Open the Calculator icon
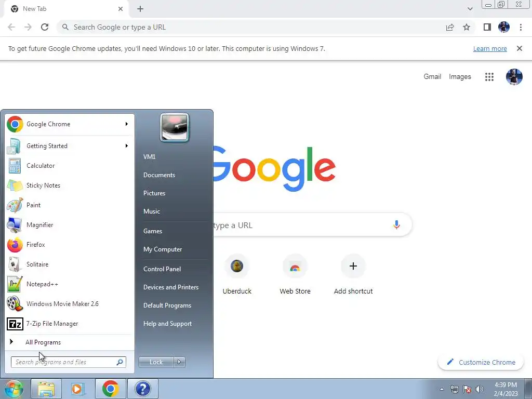This screenshot has width=532, height=399. click(14, 166)
